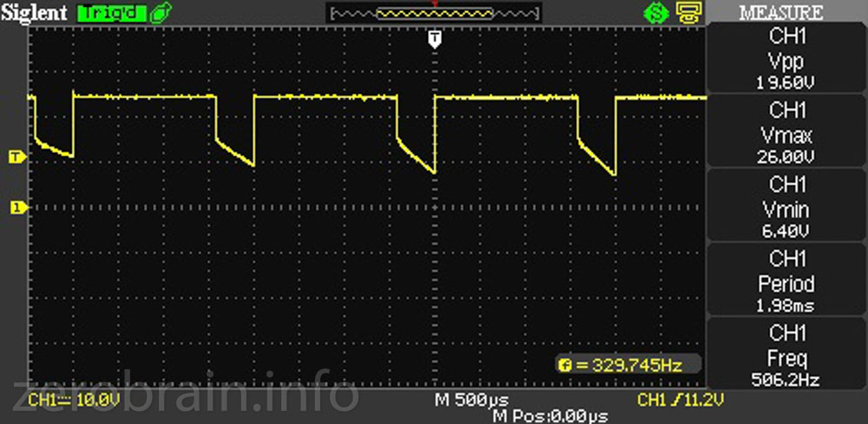Click the waveform memory position bar at top

[x=434, y=13]
